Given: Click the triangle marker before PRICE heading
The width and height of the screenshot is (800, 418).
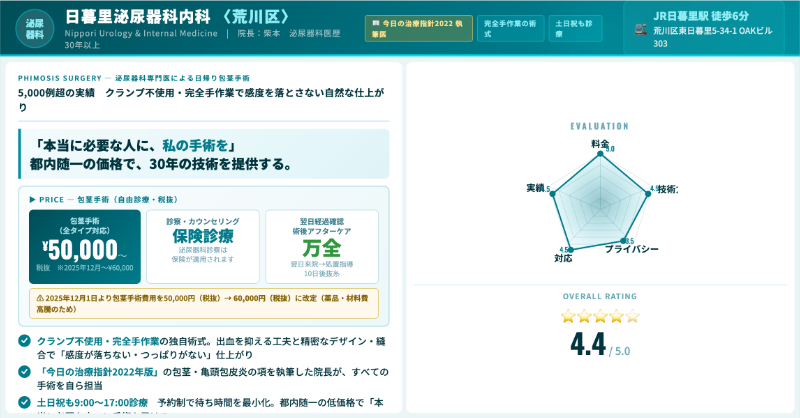Looking at the screenshot, I should tap(33, 199).
